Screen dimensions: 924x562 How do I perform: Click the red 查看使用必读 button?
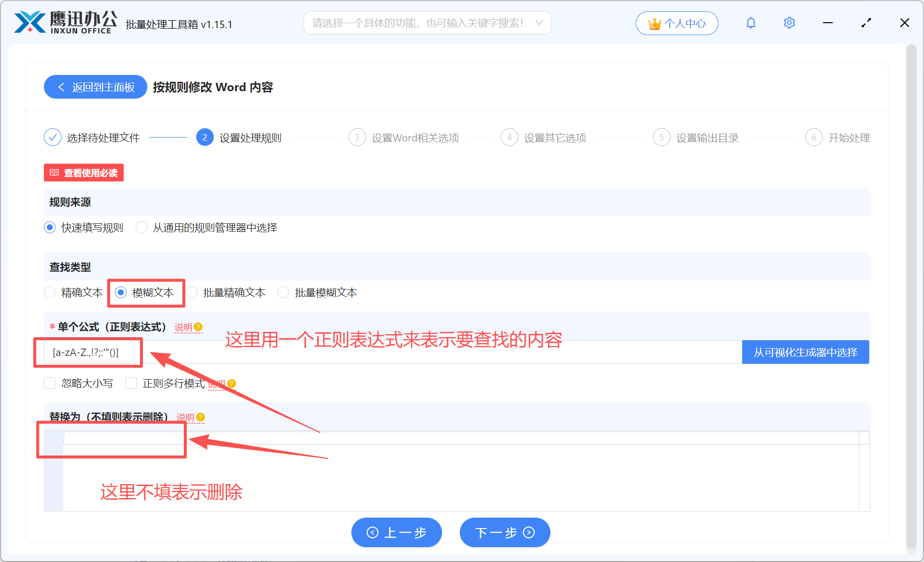[x=84, y=173]
